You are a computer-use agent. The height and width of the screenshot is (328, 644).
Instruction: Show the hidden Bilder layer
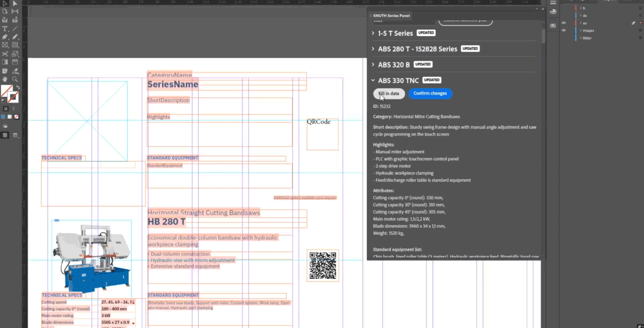tap(563, 38)
